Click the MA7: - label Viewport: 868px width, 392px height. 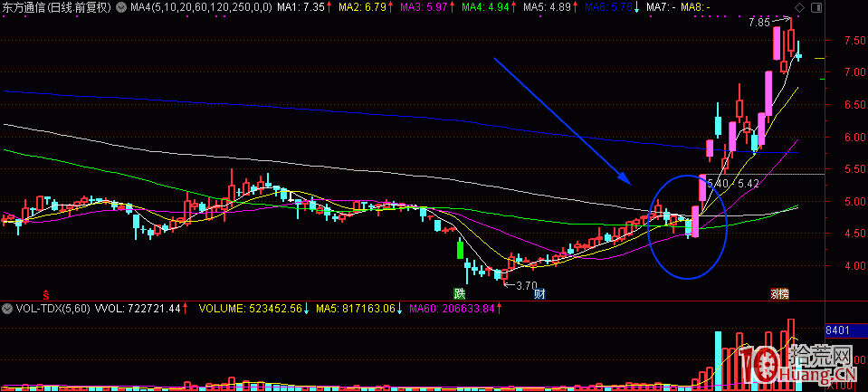tap(662, 8)
